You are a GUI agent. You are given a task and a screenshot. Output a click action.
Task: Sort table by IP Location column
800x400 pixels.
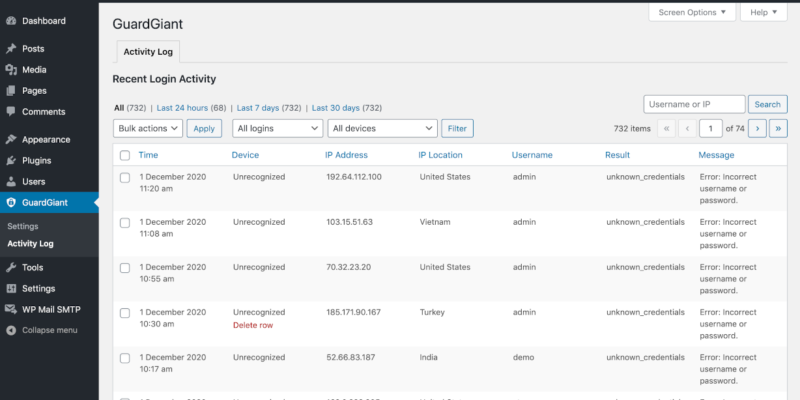pyautogui.click(x=440, y=155)
